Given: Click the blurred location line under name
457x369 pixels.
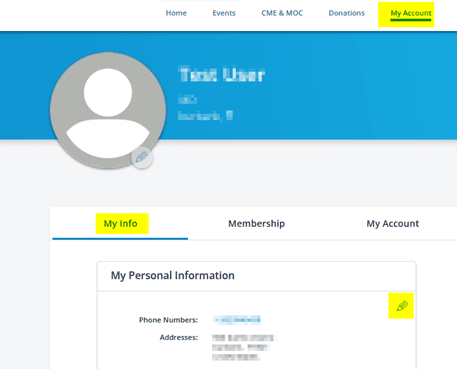Looking at the screenshot, I should pos(205,116).
